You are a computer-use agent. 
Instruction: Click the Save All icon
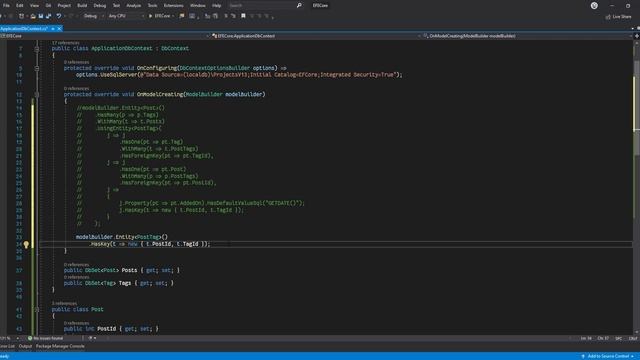coord(49,16)
